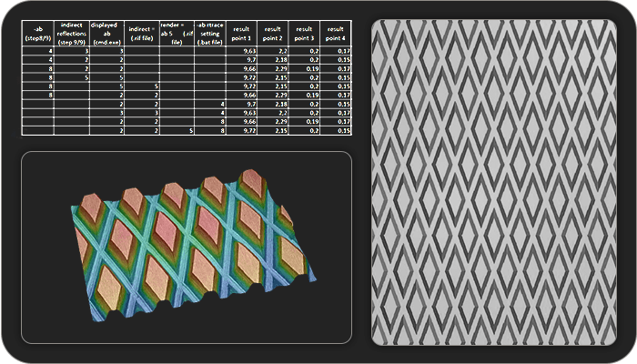Click the '-ab' value 4 in the 9,7 row
Image resolution: width=637 pixels, height=364 pixels.
(x=51, y=60)
